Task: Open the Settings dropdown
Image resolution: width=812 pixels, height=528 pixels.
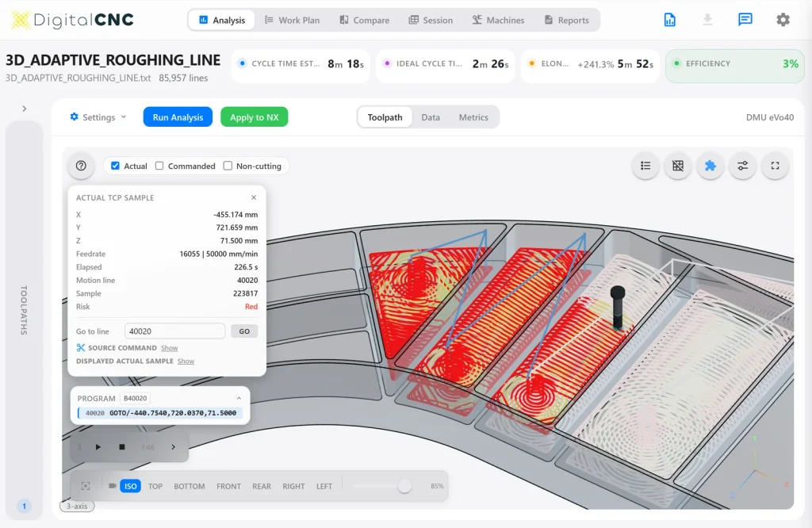Action: pos(98,117)
